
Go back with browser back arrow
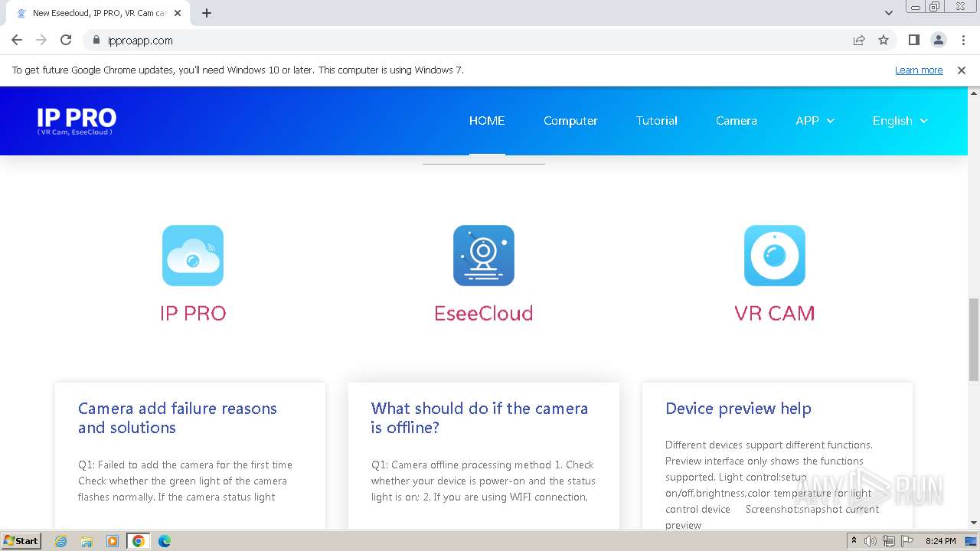(17, 41)
